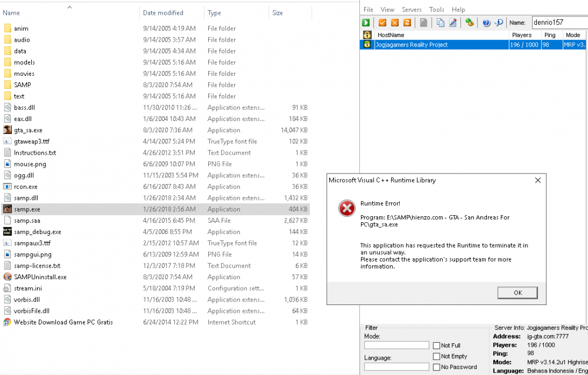Sort files by Date modified column
588x375 pixels.
(x=172, y=13)
